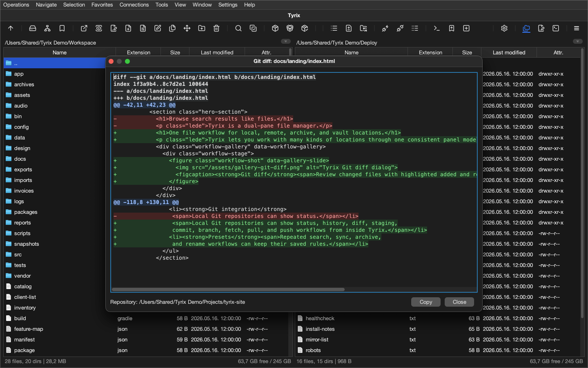Expand left pane path history dropdown arrow

tap(286, 41)
